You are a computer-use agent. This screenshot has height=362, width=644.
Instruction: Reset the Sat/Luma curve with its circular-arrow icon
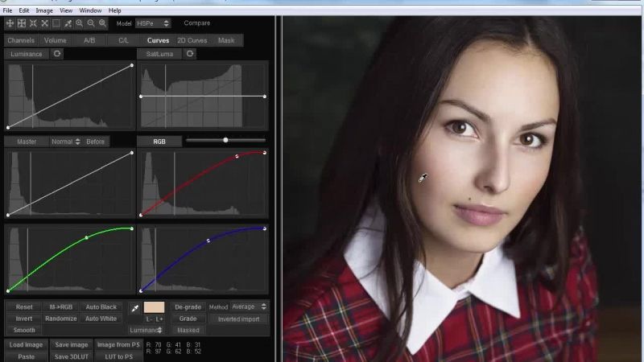click(190, 54)
